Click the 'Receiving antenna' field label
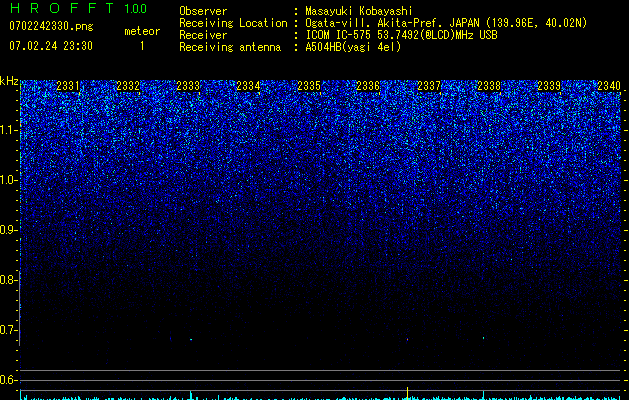Viewport: 629px width, 400px height. [x=230, y=47]
